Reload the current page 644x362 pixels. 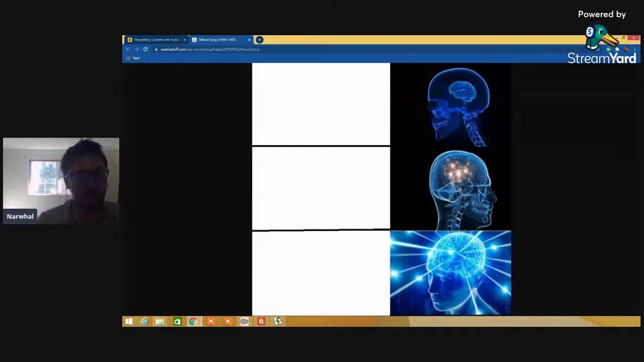pyautogui.click(x=145, y=49)
